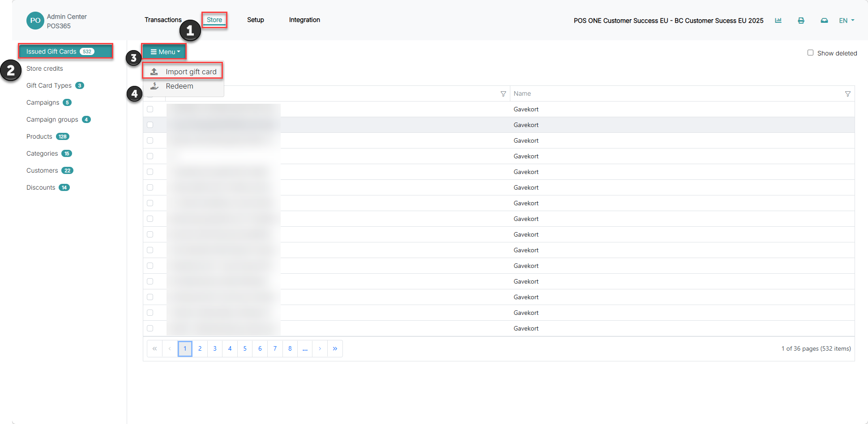Open the Transactions tab
The width and height of the screenshot is (868, 424).
163,20
